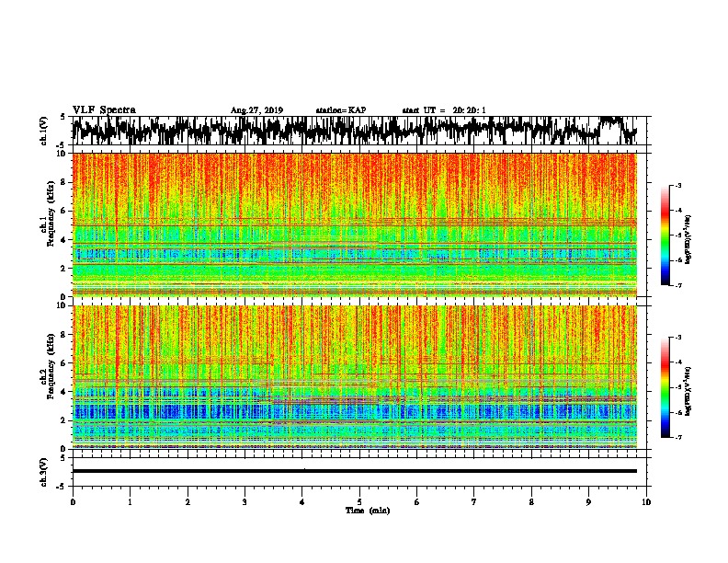728x563 pixels.
Task: Click time axis tick label "9"
Action: 588,502
